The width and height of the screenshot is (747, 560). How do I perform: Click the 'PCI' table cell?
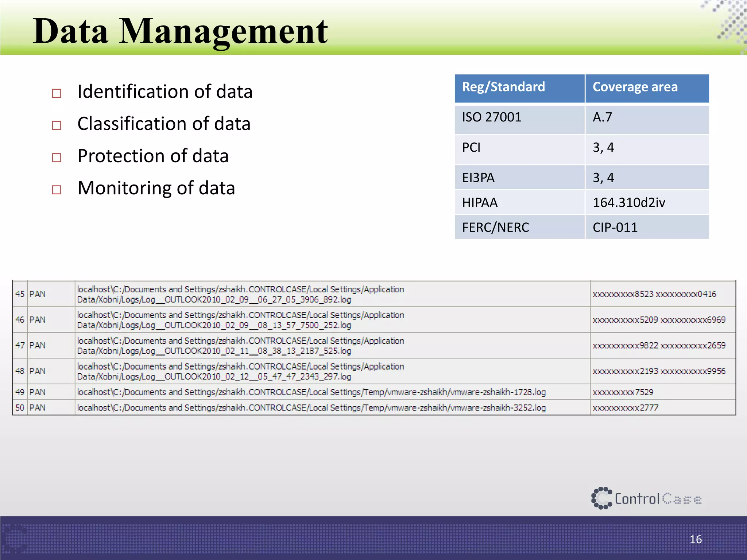pyautogui.click(x=520, y=149)
